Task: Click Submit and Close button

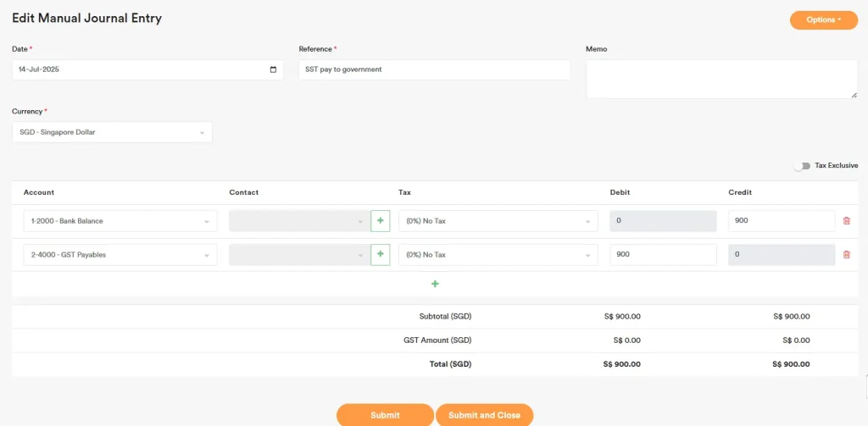Action: click(x=484, y=415)
